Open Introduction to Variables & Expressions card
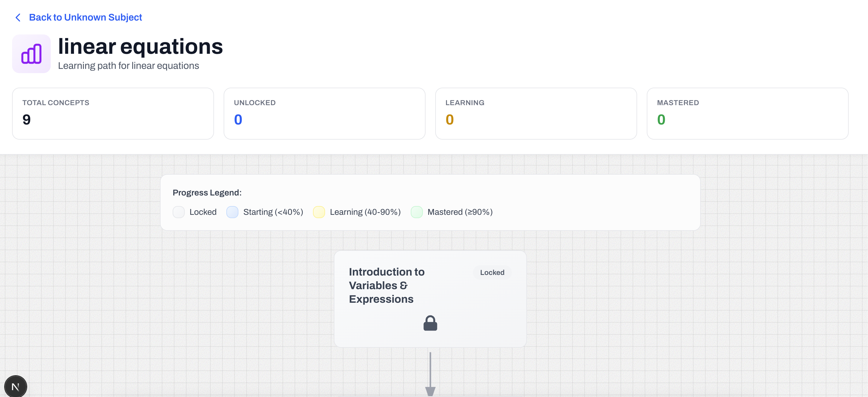The height and width of the screenshot is (397, 868). [x=387, y=285]
